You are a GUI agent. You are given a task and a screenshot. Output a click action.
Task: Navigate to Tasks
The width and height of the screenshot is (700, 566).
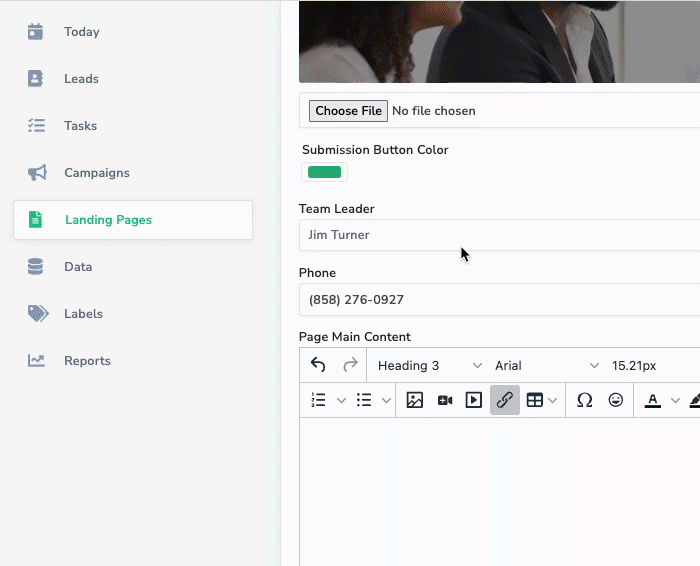[80, 125]
